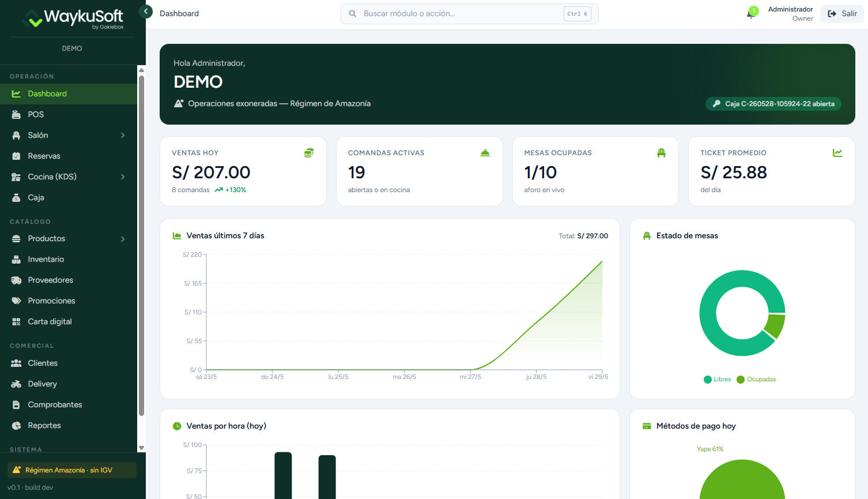The width and height of the screenshot is (868, 499).
Task: Navigate to Inventario
Action: [x=69, y=260]
